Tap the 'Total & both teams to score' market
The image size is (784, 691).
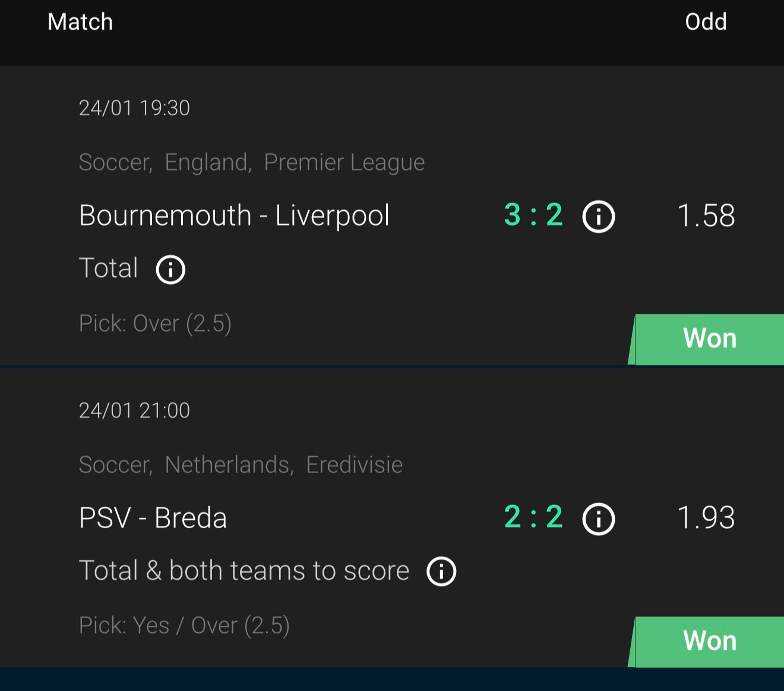click(244, 571)
